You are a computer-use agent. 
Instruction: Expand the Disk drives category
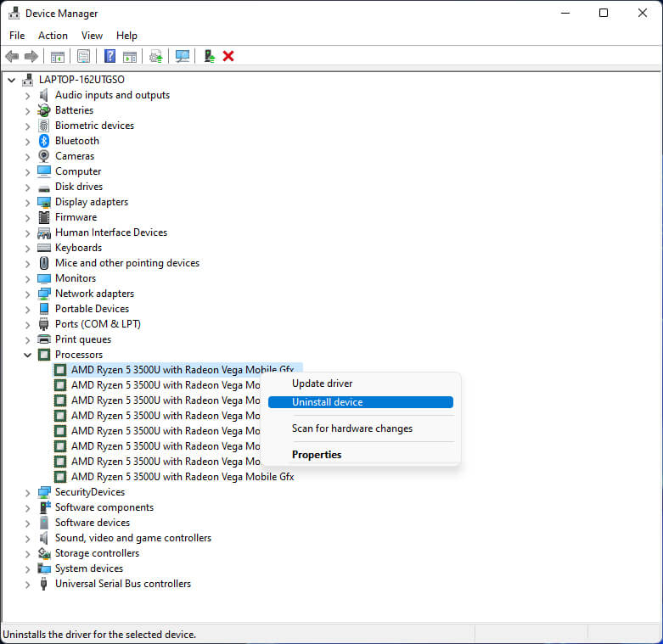click(27, 188)
